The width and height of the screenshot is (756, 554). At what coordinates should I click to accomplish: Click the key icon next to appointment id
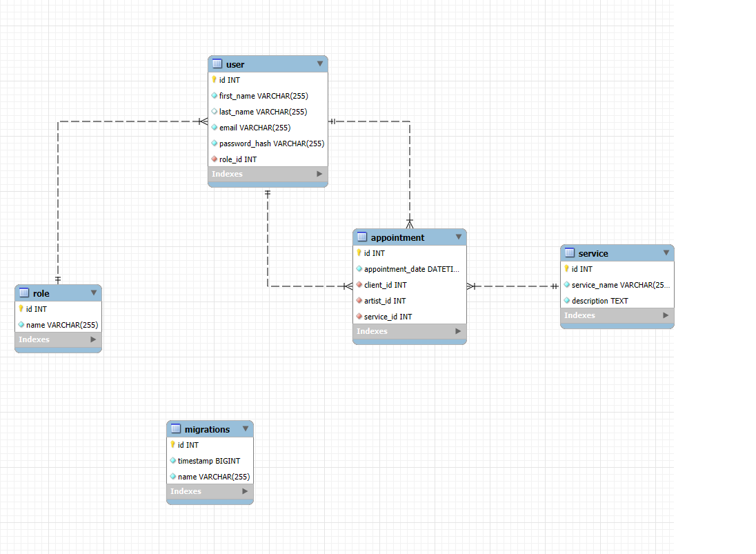point(360,253)
